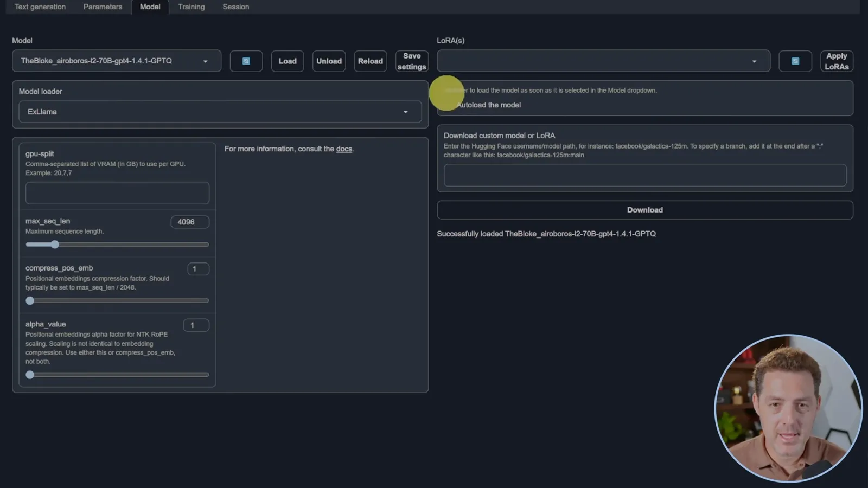The image size is (868, 488).
Task: Click the 'Download custom model or LoRA' heading
Action: pyautogui.click(x=499, y=136)
